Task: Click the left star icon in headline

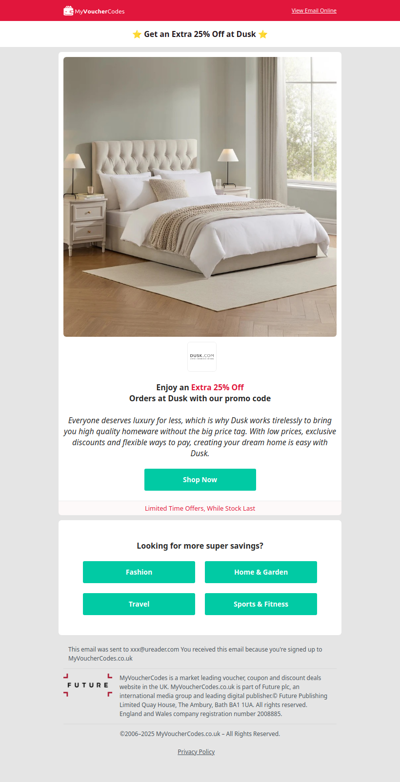Action: [x=137, y=34]
